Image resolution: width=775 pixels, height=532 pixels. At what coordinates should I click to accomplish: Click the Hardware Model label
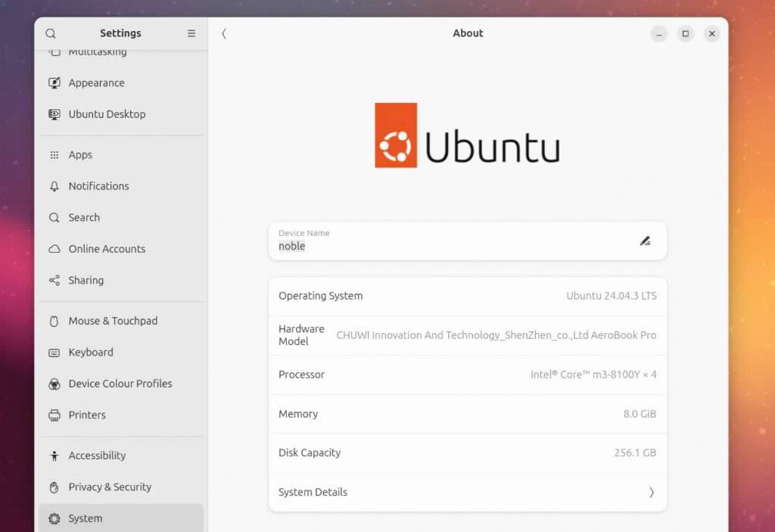click(x=301, y=335)
